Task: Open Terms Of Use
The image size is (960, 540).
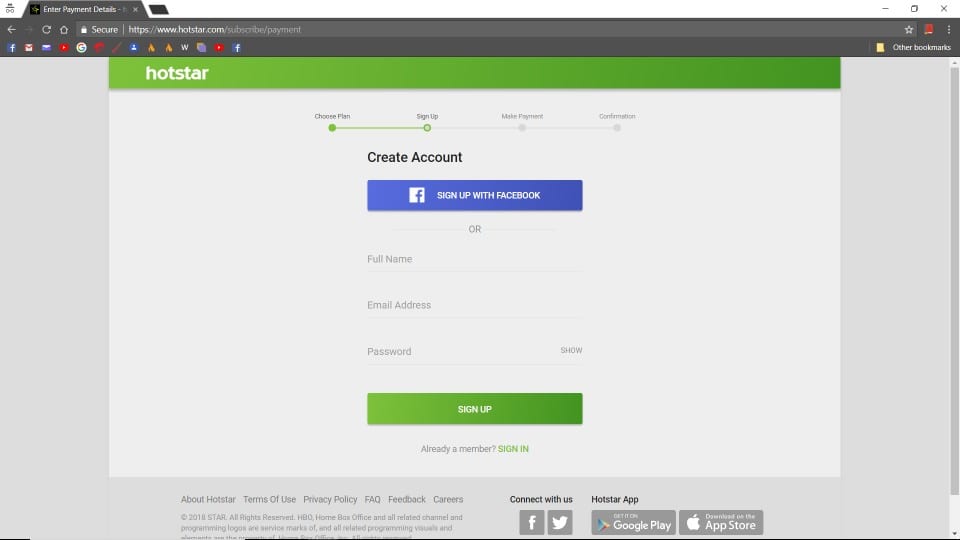Action: (269, 499)
